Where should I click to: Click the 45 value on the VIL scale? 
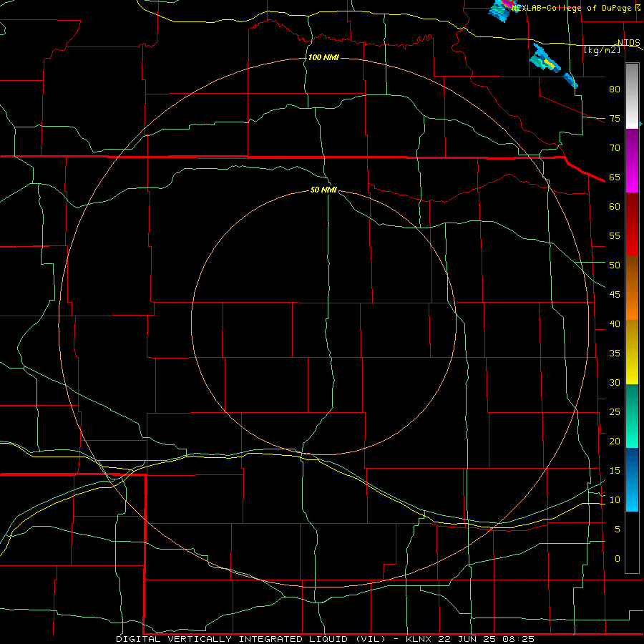click(x=615, y=295)
